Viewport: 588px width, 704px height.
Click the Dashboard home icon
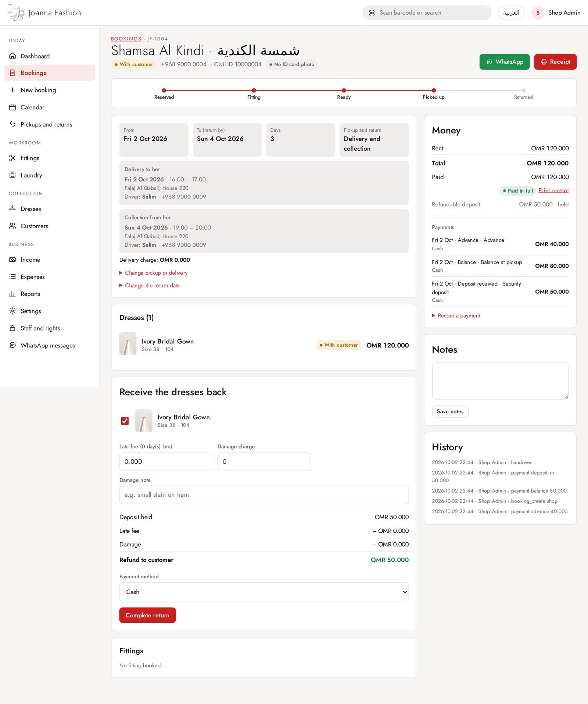tap(12, 56)
